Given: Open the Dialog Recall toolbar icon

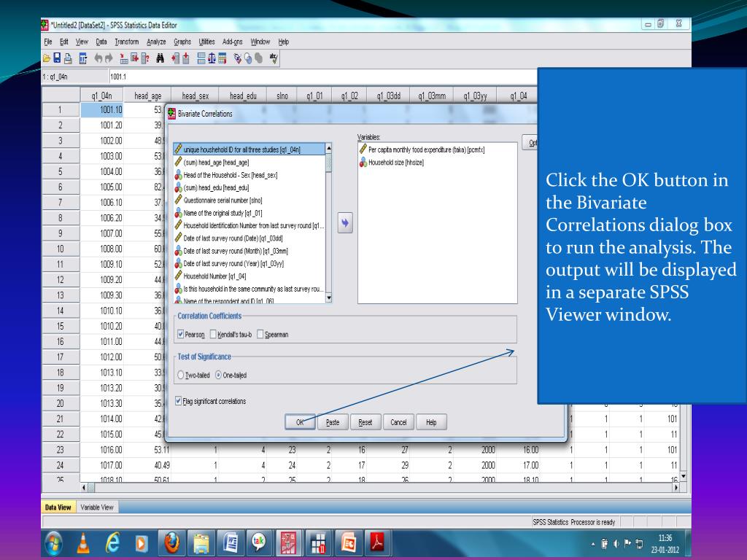Looking at the screenshot, I should [x=83, y=58].
